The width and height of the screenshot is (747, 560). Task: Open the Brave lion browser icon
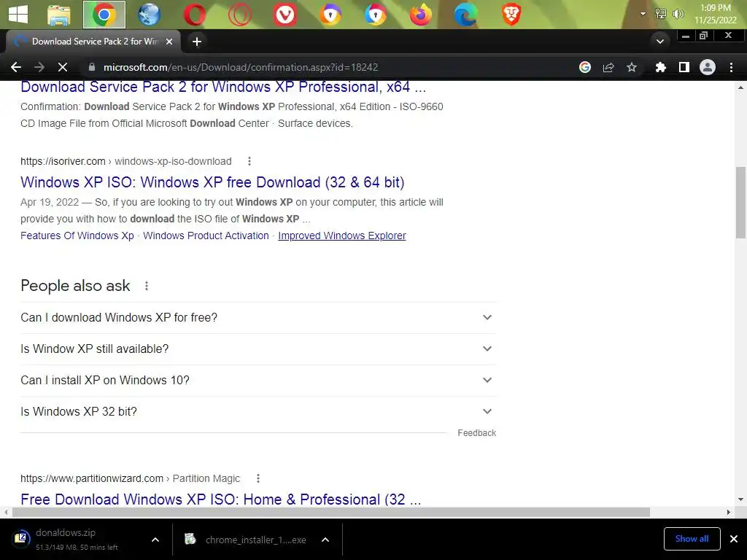click(511, 15)
